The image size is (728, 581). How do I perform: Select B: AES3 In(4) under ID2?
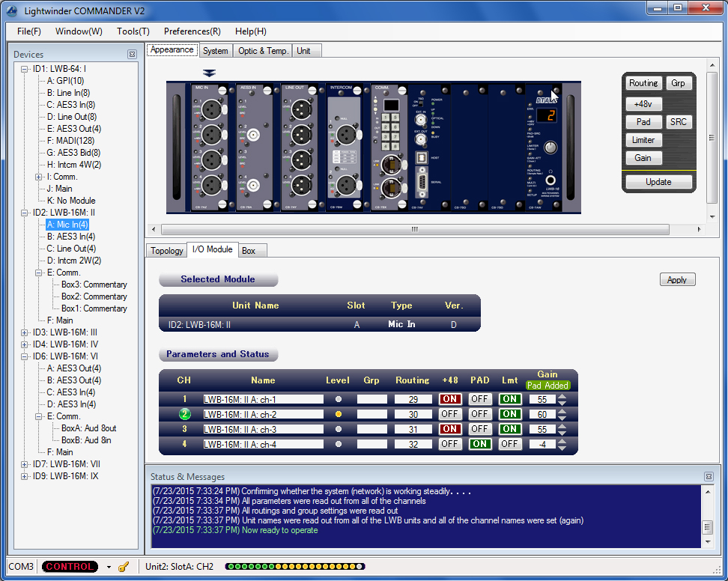[x=71, y=237]
